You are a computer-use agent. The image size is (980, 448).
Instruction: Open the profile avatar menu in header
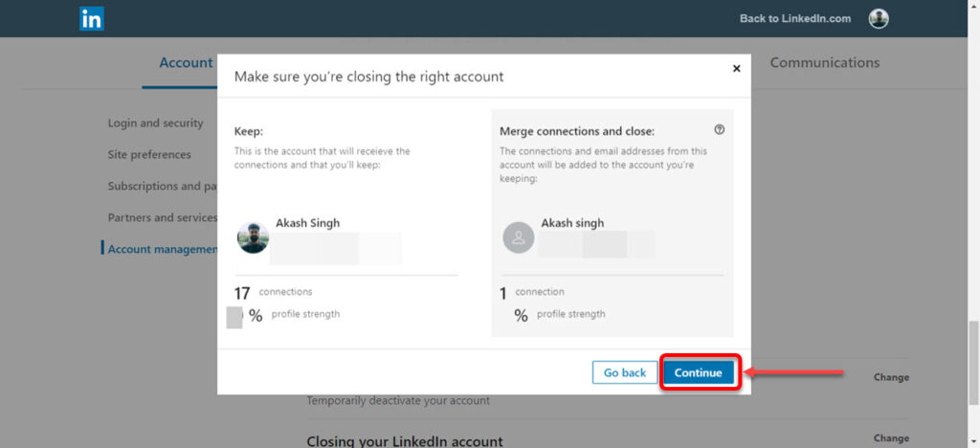(x=879, y=19)
